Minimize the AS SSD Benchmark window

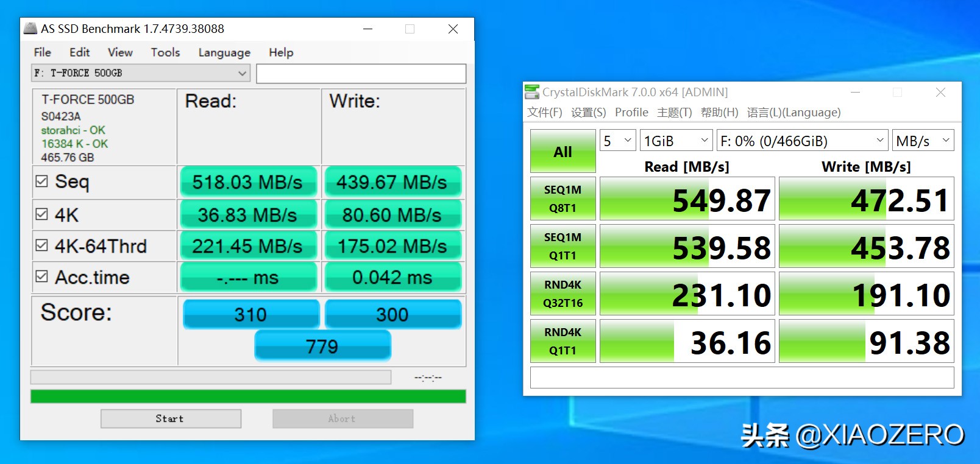367,29
